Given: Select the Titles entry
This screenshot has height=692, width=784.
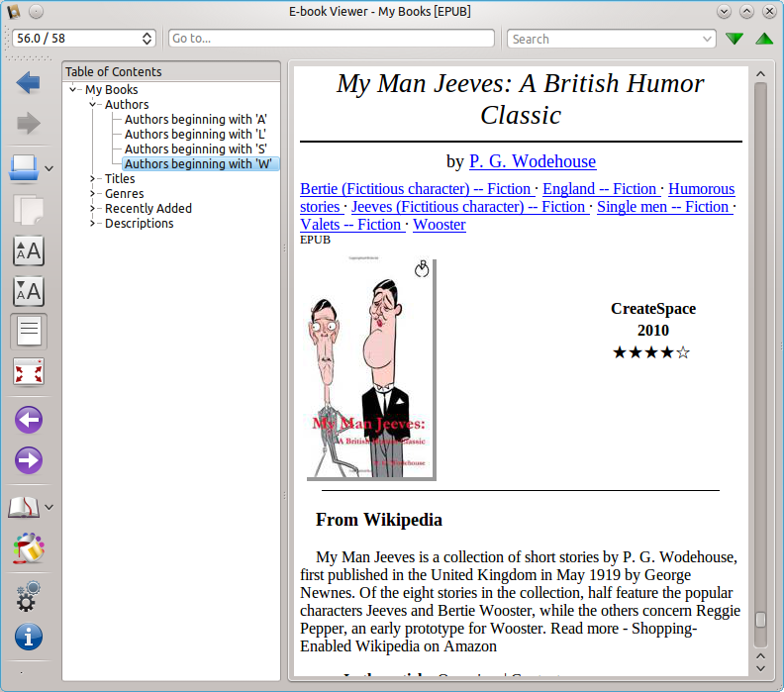Looking at the screenshot, I should click(x=120, y=178).
